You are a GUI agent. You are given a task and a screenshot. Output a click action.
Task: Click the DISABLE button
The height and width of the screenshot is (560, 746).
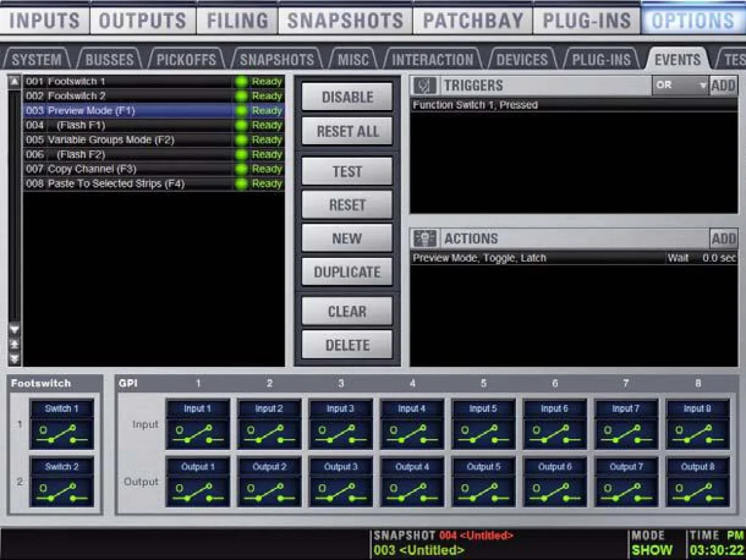(347, 98)
